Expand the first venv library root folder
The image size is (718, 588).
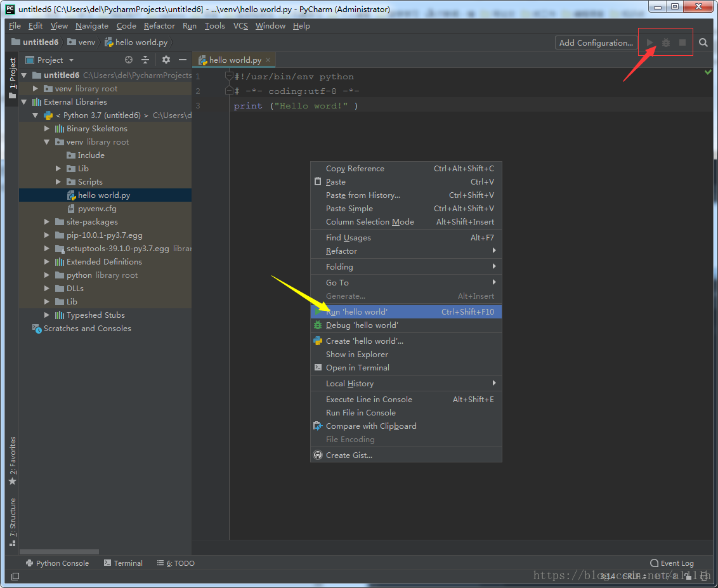point(36,88)
